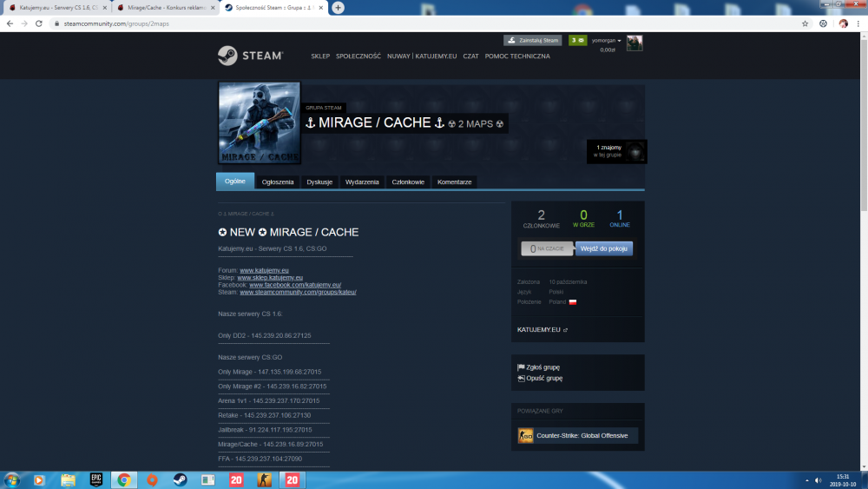Open the facebook.com/katujemy.eu link
The image size is (868, 489).
295,285
